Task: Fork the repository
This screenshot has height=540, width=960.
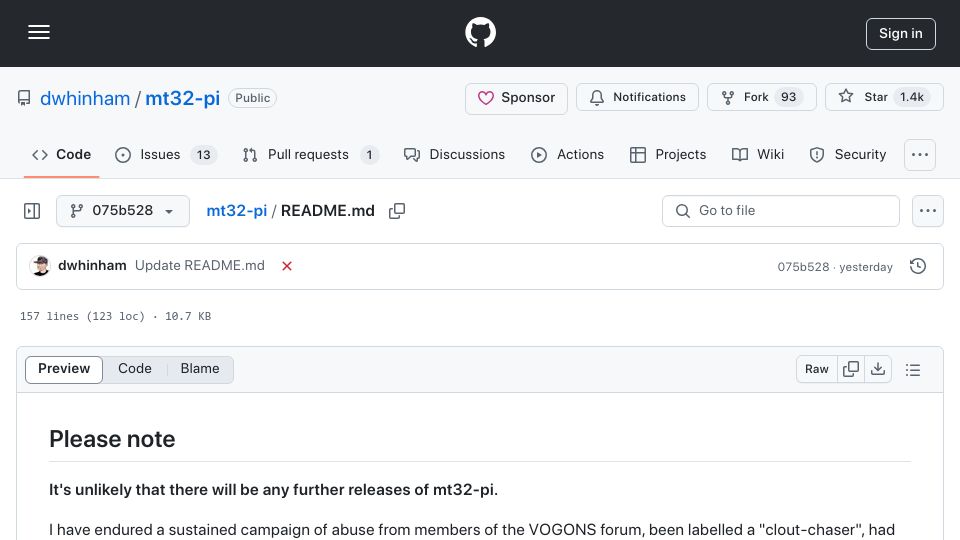Action: (x=762, y=97)
